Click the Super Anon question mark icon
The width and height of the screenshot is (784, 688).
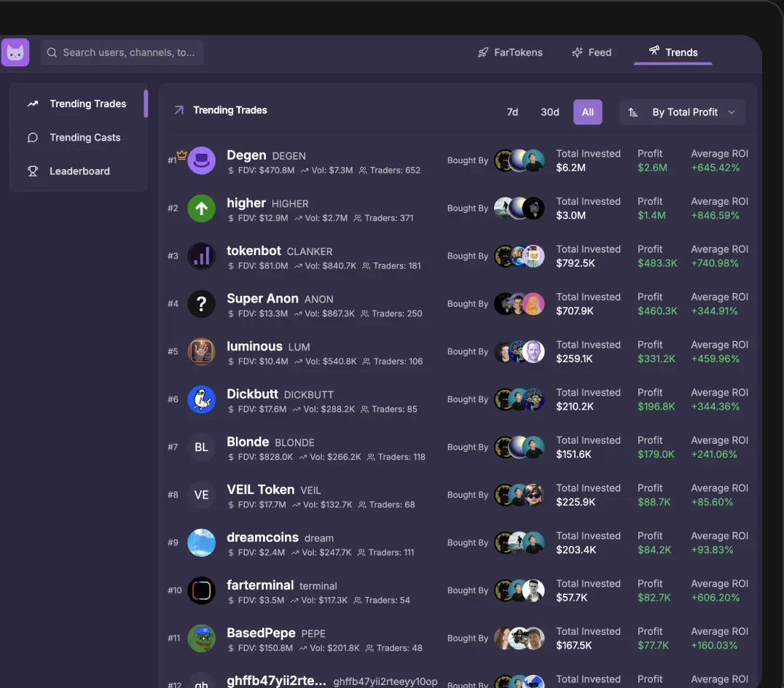click(x=202, y=303)
